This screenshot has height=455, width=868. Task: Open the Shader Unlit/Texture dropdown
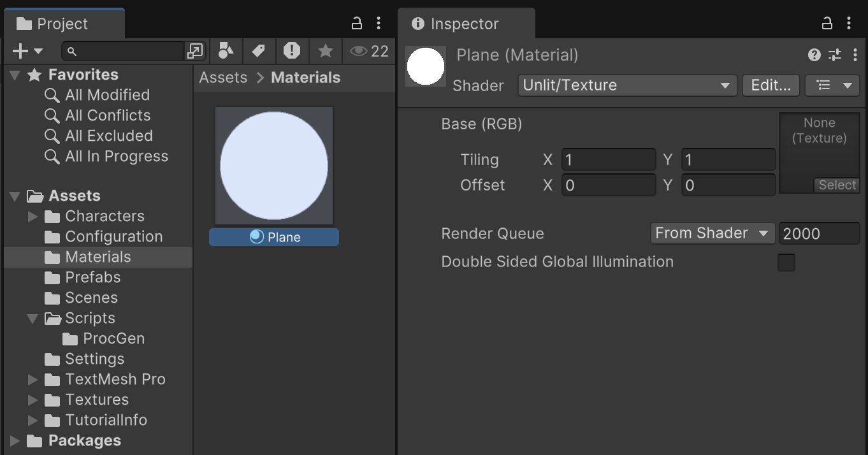tap(627, 85)
